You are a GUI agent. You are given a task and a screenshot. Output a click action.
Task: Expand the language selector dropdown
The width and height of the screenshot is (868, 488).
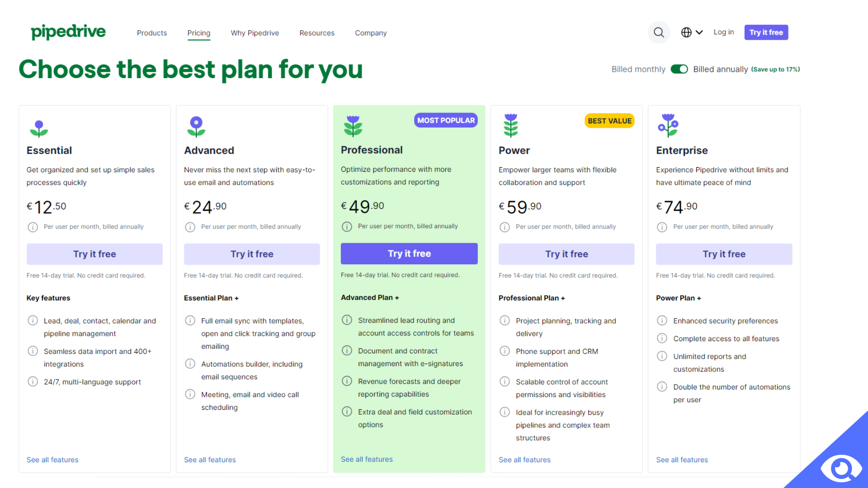click(x=692, y=32)
